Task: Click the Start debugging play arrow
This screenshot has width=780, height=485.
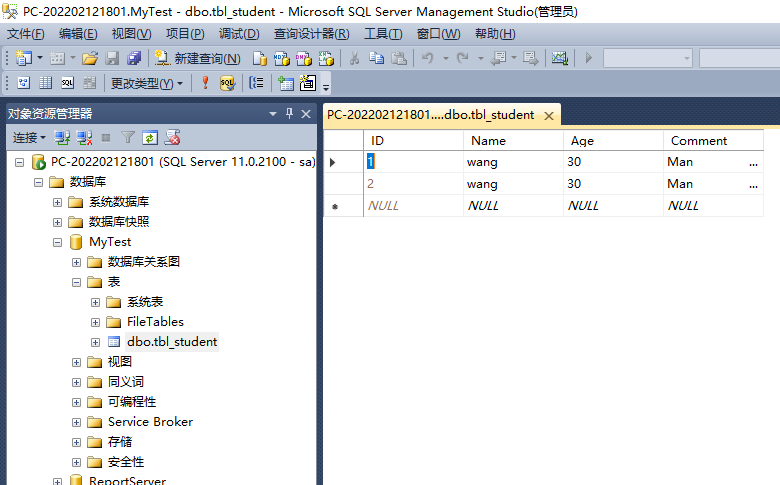Action: (x=588, y=58)
